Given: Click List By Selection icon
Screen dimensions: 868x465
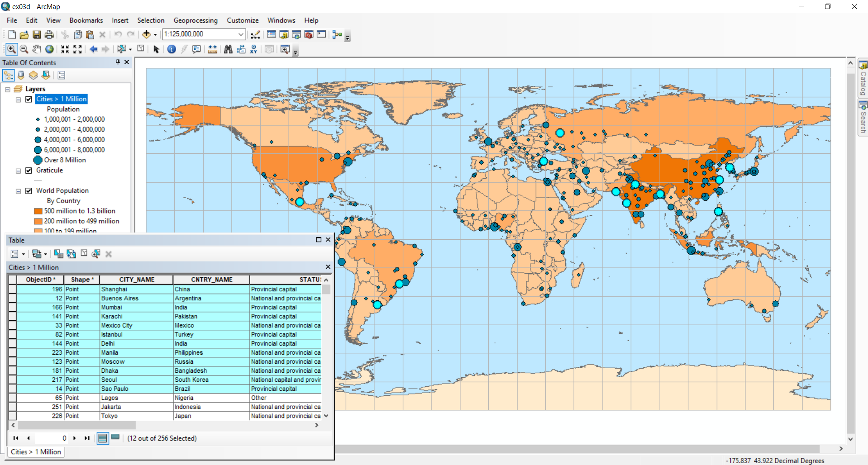Looking at the screenshot, I should (46, 75).
